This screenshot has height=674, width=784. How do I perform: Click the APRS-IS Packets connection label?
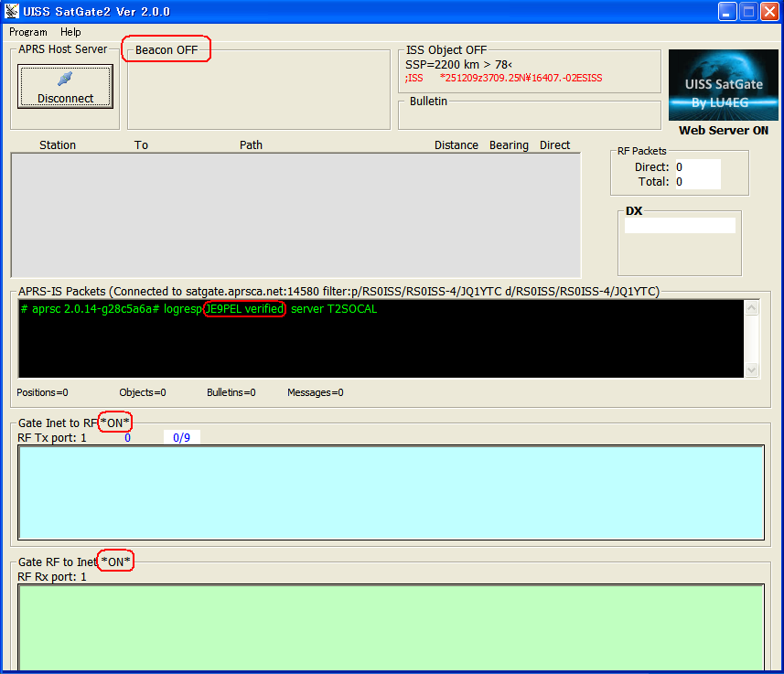[x=339, y=292]
